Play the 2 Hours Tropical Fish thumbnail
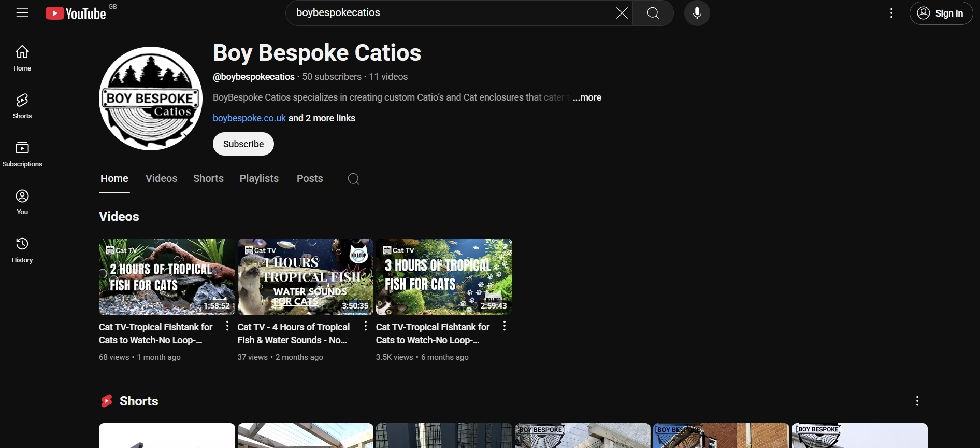The image size is (980, 448). [x=167, y=277]
